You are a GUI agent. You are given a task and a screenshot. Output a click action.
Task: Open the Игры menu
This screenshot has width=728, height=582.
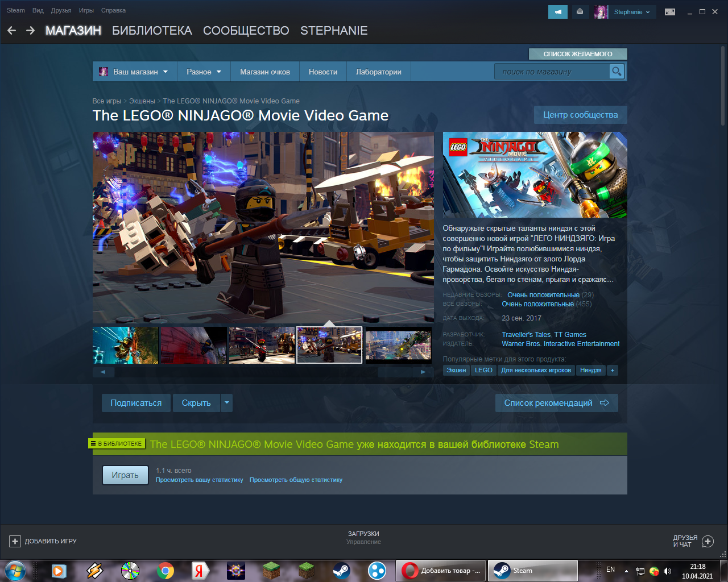click(86, 10)
